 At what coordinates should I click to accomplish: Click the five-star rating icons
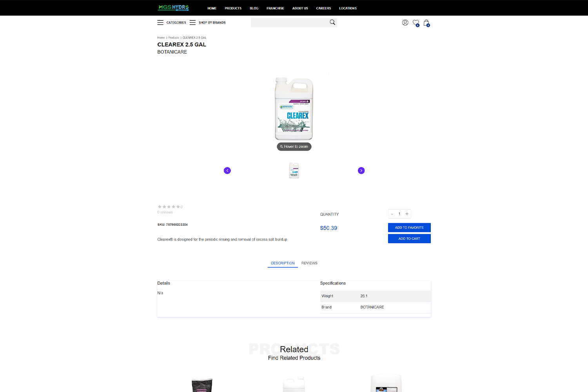(169, 207)
